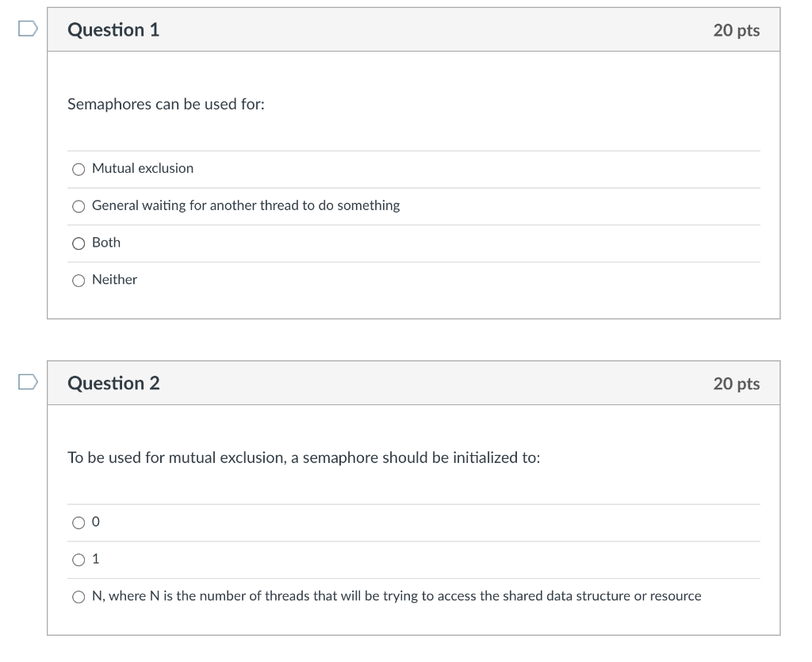This screenshot has width=812, height=662.
Task: Pick the 'Both' radio button
Action: point(79,243)
